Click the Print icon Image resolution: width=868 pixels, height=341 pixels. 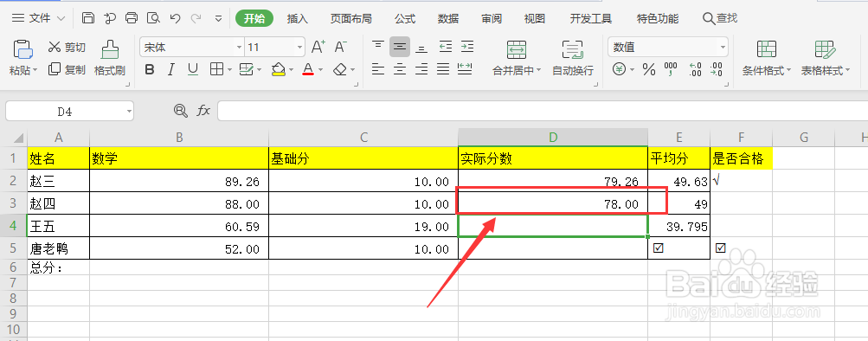[x=132, y=18]
